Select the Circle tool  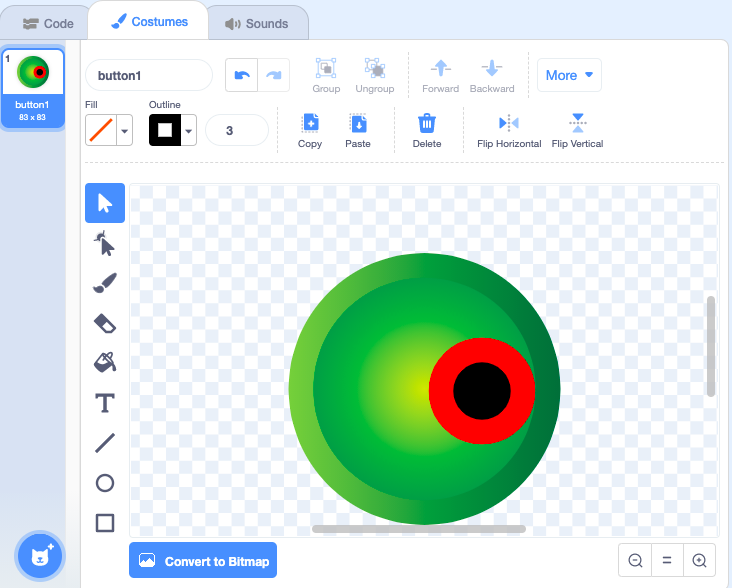pos(105,483)
